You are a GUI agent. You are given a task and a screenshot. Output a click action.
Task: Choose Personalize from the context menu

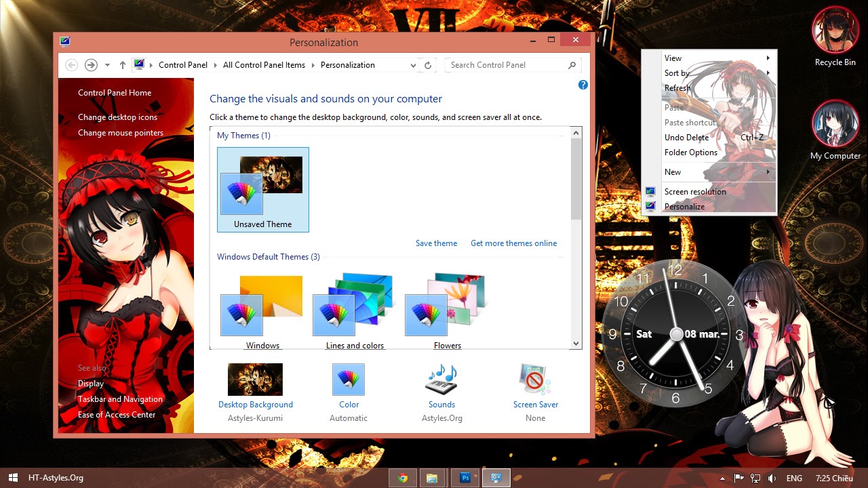709,207
